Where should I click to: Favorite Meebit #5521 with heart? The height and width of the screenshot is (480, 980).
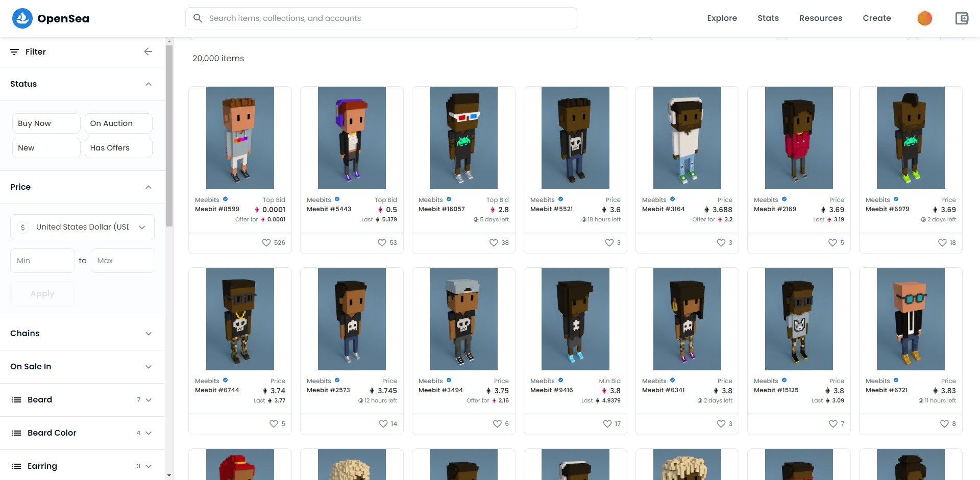coord(609,243)
